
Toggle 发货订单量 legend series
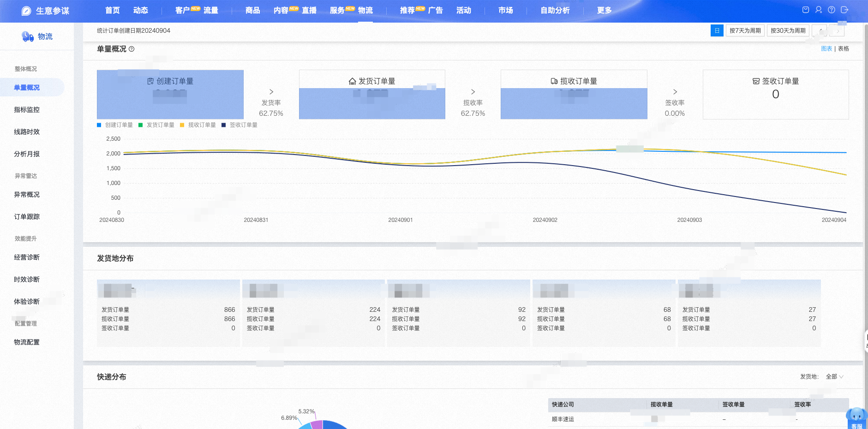156,125
